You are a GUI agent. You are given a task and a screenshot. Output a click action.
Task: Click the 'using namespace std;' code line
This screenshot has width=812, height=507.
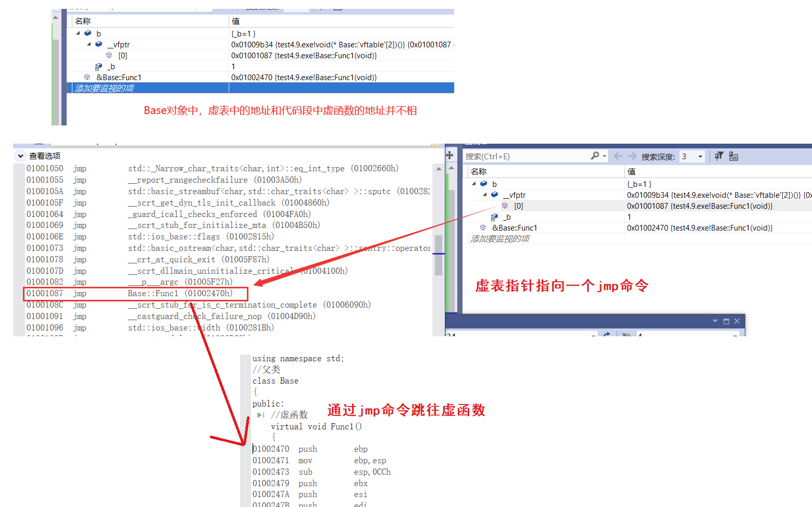pos(298,359)
